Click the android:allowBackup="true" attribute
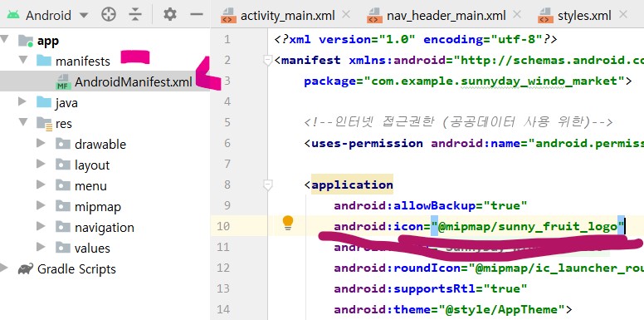The width and height of the screenshot is (644, 320). tap(431, 205)
